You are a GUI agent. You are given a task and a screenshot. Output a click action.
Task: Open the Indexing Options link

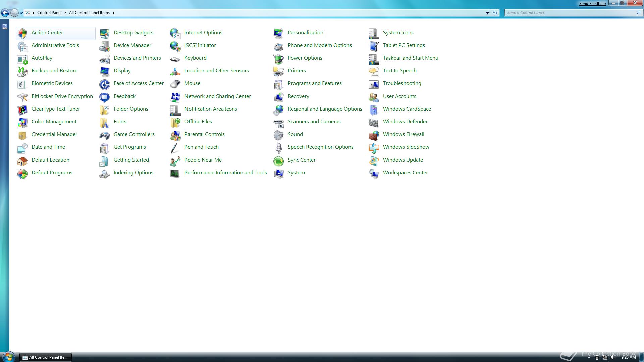click(133, 173)
